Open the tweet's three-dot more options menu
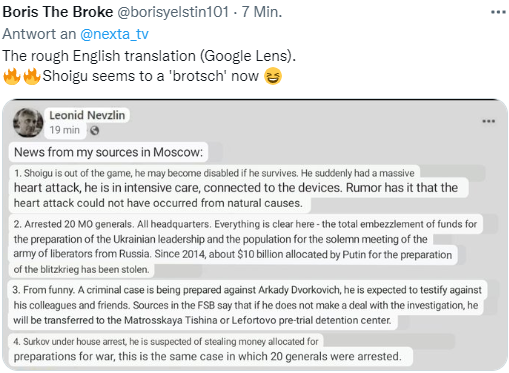This screenshot has width=509, height=373. pyautogui.click(x=498, y=12)
